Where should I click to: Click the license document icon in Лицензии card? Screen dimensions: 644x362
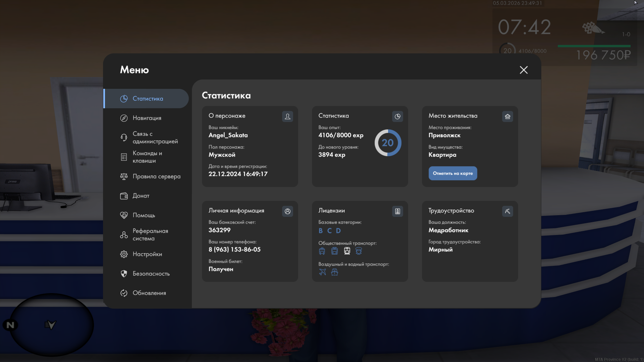coord(397,211)
